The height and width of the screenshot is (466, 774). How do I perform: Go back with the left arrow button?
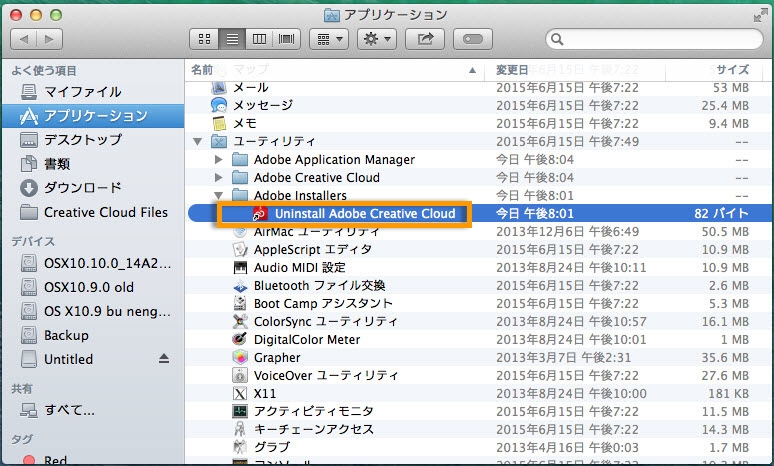point(24,39)
